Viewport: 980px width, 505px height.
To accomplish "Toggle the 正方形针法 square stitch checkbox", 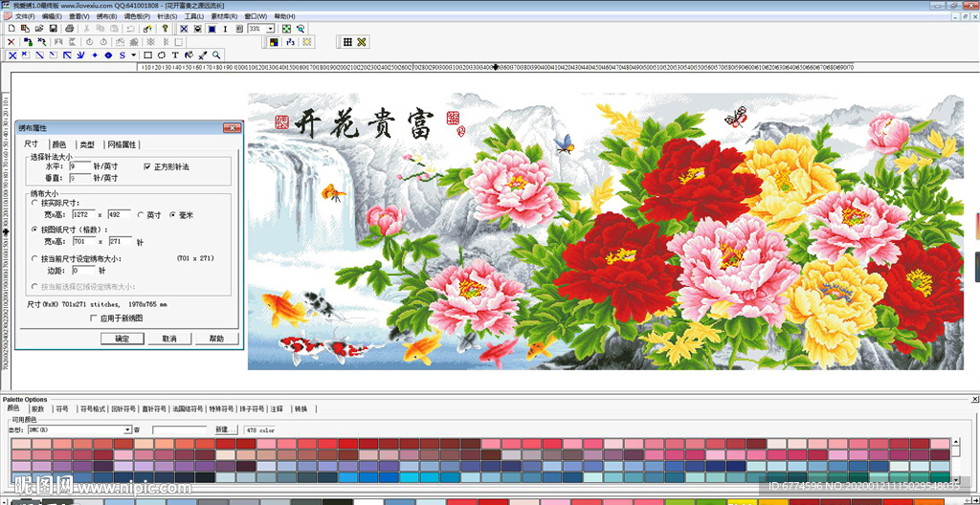I will tap(147, 166).
